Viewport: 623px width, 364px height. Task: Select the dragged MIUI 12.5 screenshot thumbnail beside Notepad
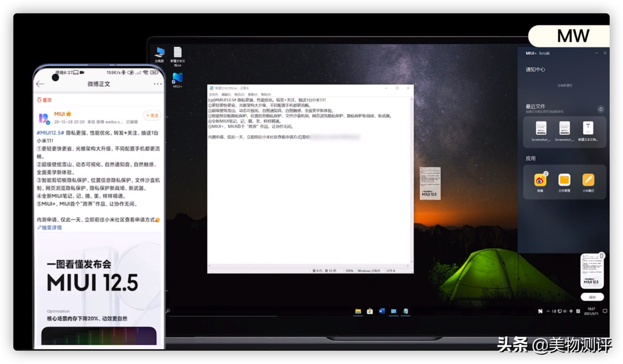point(430,183)
